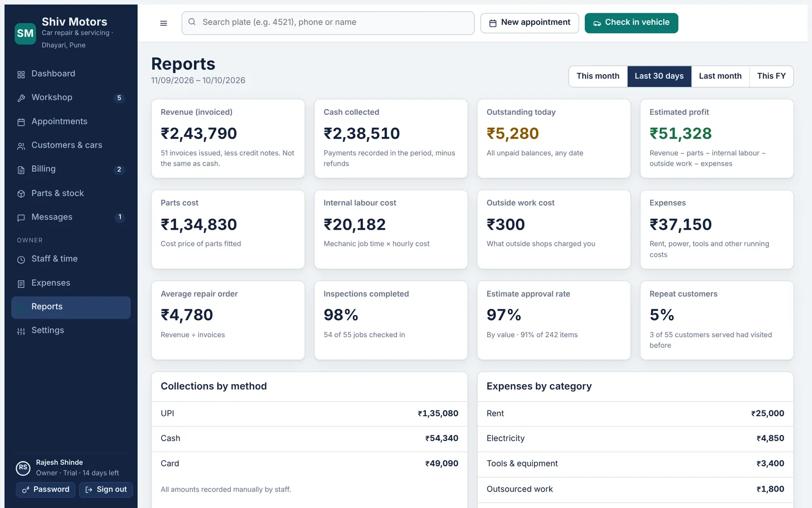Click the Outsourced work row

click(635, 489)
